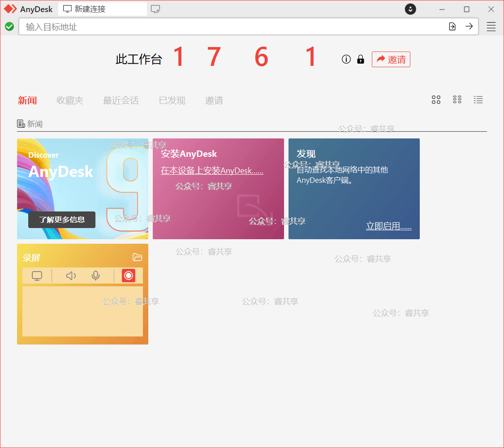Viewport: 504px width, 448px height.
Task: Select the 新闻 tab
Action: tap(27, 100)
